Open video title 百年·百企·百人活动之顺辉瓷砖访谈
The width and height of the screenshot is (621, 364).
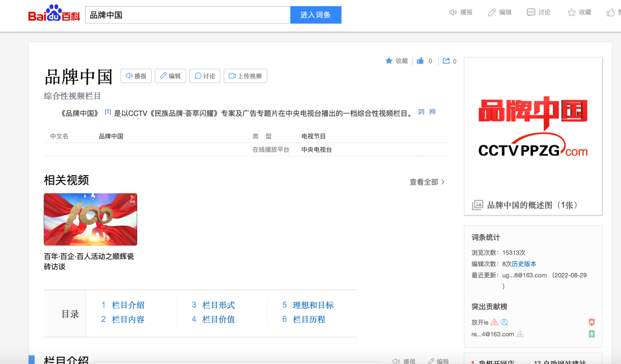pyautogui.click(x=89, y=261)
